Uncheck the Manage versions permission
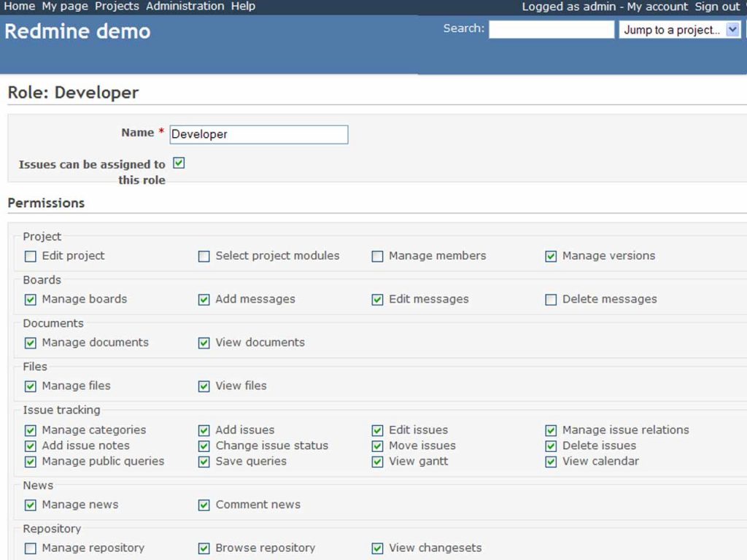The height and width of the screenshot is (560, 747). coord(551,256)
